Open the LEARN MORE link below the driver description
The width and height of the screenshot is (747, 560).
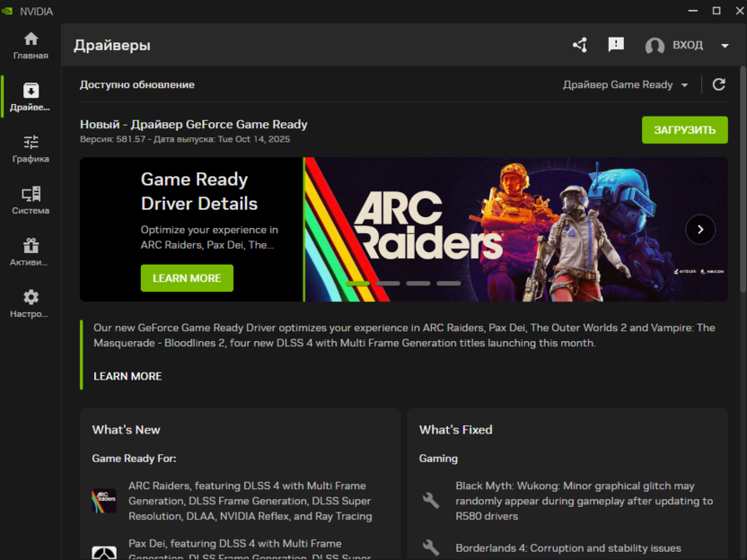(127, 376)
